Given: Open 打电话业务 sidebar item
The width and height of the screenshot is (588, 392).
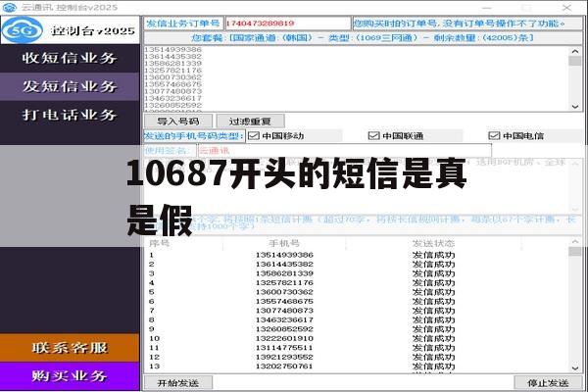Looking at the screenshot, I should tap(70, 115).
